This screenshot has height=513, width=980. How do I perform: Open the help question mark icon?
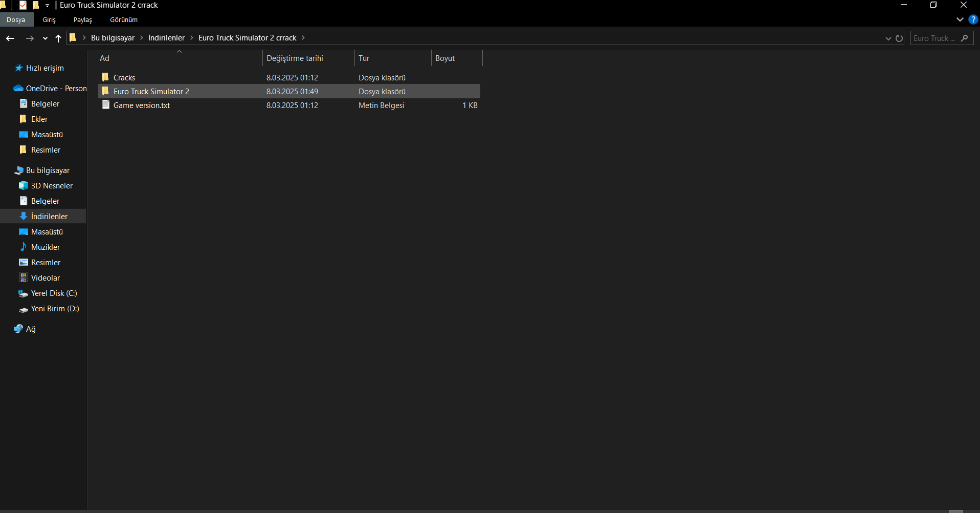[973, 19]
